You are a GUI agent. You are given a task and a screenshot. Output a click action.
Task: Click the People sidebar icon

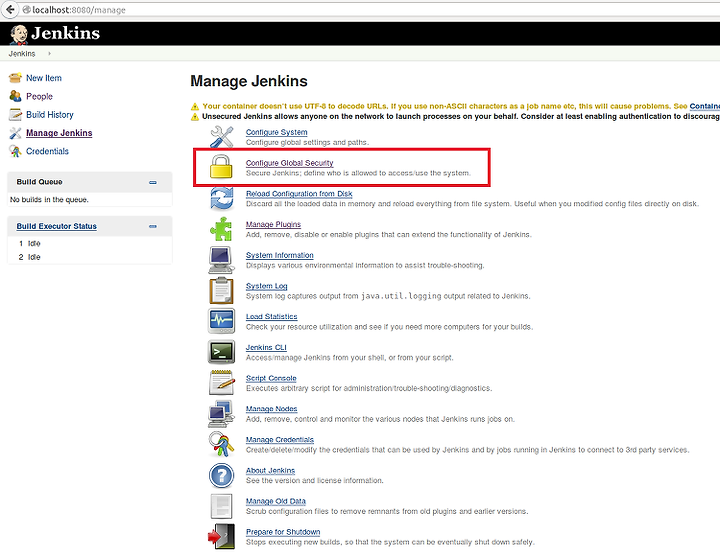[x=15, y=96]
